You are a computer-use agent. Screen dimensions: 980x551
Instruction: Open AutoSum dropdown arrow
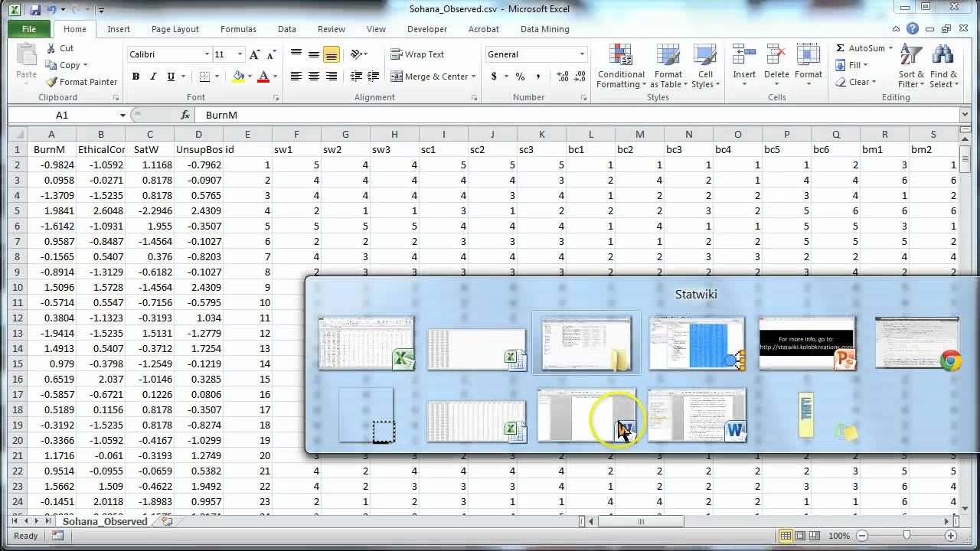[x=890, y=48]
